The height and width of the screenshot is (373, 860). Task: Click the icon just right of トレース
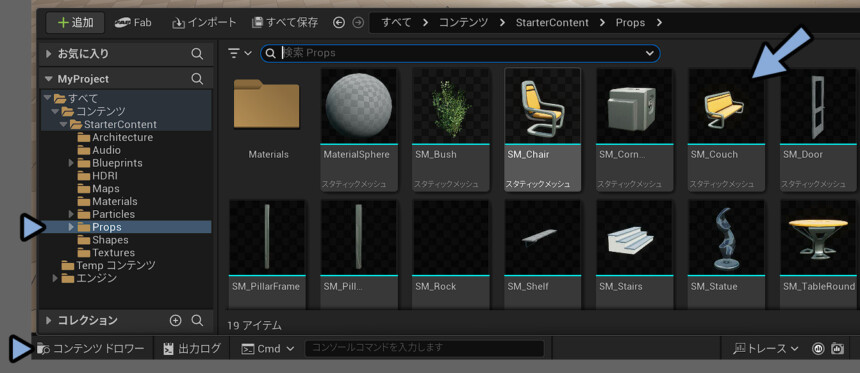[818, 348]
